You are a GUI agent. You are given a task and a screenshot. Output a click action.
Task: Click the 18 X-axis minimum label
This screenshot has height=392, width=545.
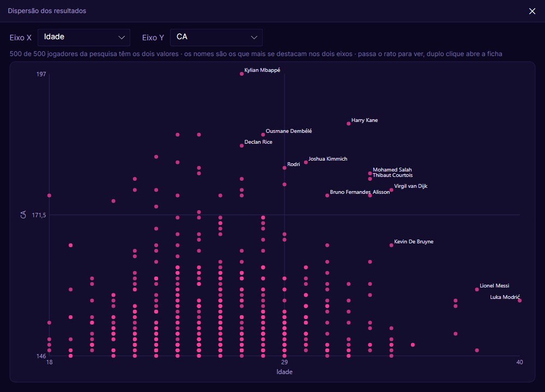coord(50,362)
